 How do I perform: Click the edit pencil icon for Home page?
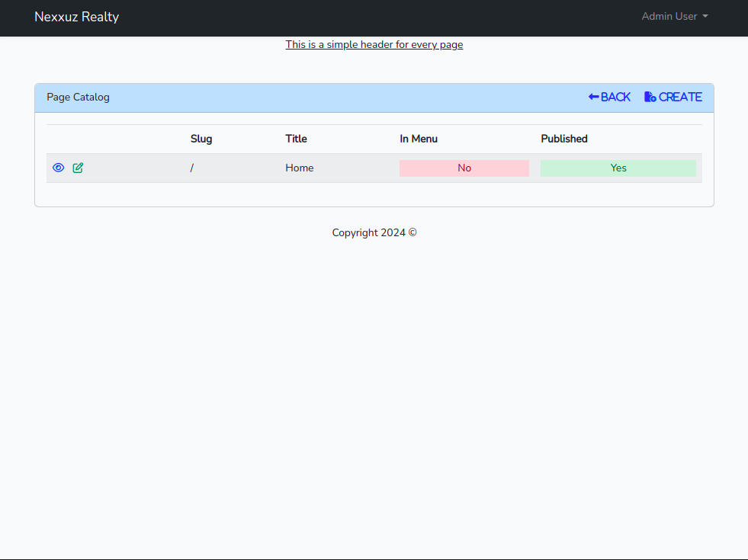(x=78, y=168)
